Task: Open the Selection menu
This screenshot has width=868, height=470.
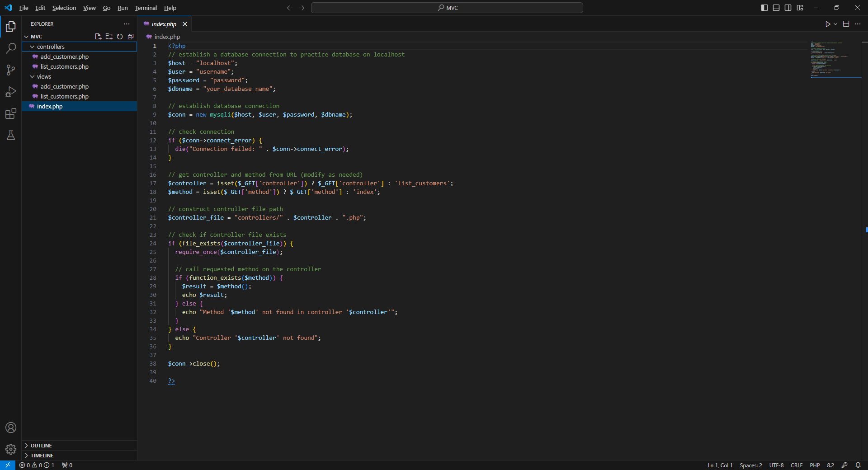Action: [x=64, y=8]
